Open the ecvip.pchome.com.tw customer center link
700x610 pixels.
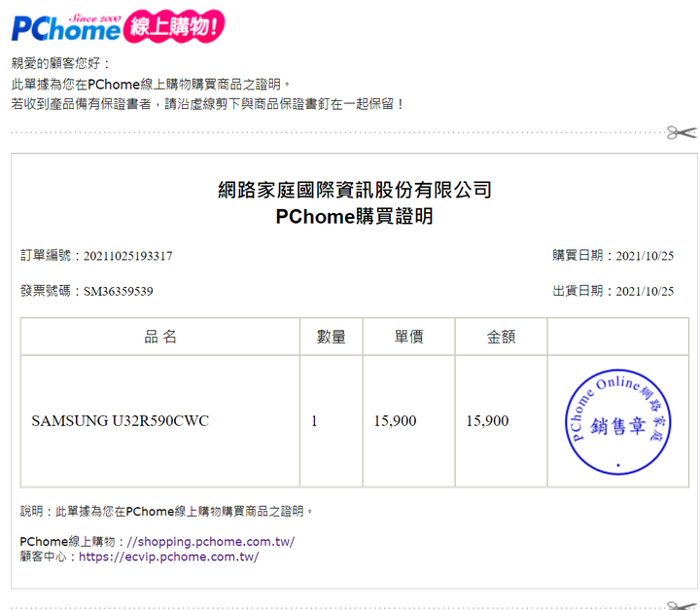[x=169, y=556]
